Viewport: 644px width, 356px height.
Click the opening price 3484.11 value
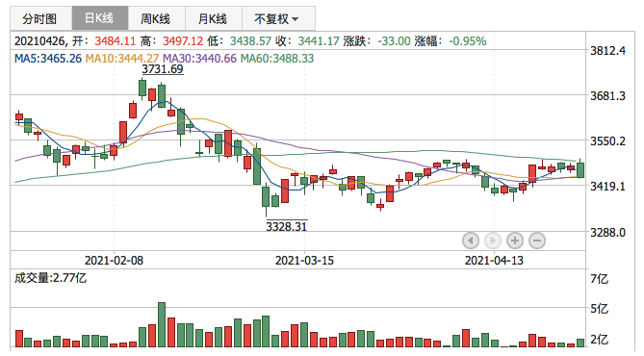115,41
